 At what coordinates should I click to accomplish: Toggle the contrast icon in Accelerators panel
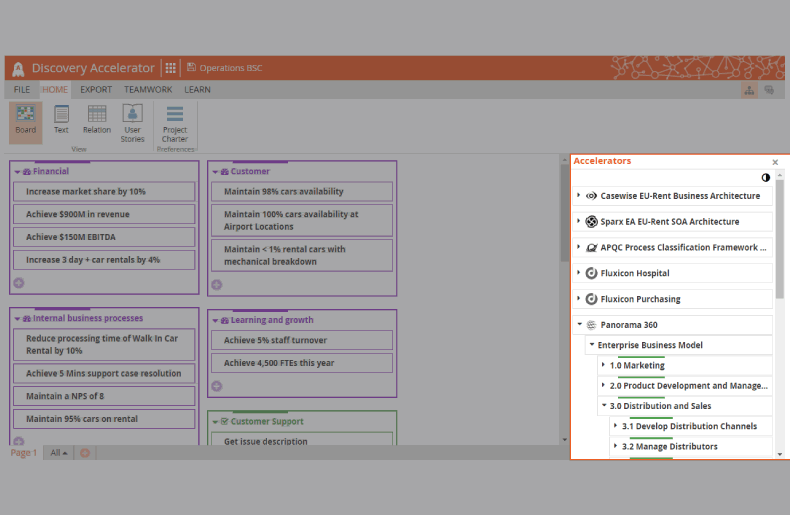point(766,177)
